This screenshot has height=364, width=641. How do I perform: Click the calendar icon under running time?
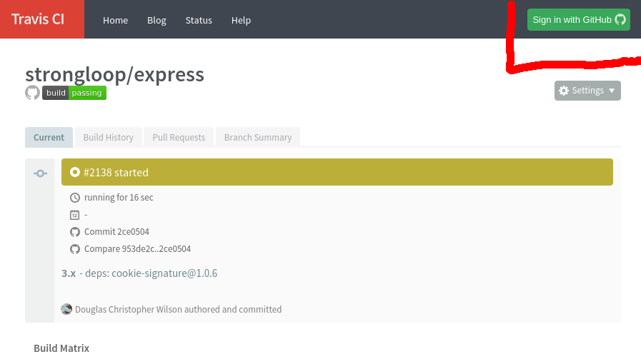(75, 215)
